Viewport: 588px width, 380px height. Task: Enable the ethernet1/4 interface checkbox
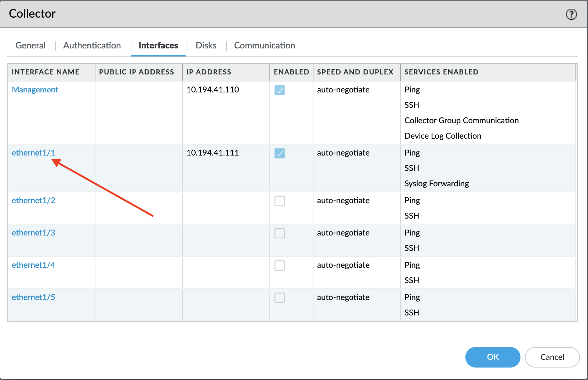point(280,266)
